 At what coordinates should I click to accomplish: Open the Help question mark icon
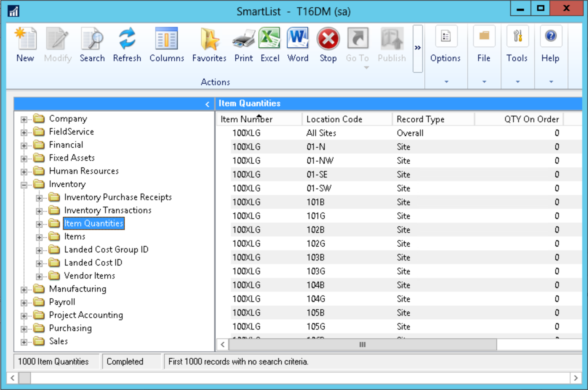pos(551,36)
